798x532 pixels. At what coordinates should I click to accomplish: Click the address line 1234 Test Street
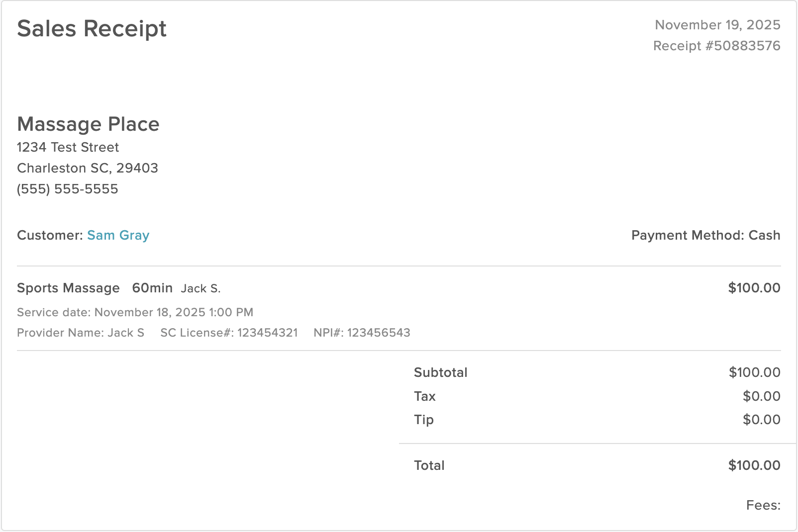click(68, 147)
